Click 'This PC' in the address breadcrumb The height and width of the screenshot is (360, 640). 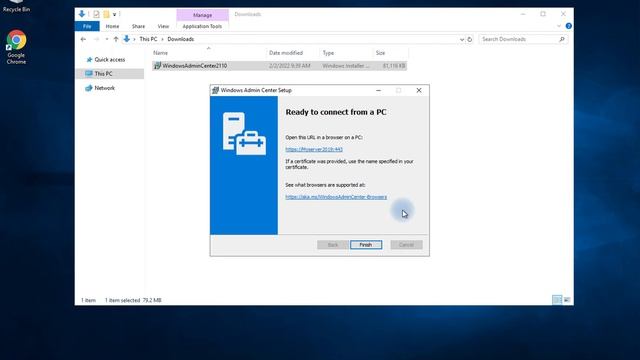(x=148, y=39)
